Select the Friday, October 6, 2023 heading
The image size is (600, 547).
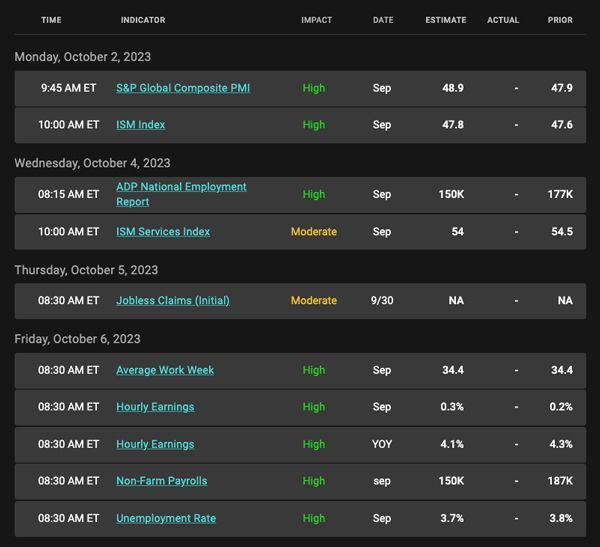(77, 339)
